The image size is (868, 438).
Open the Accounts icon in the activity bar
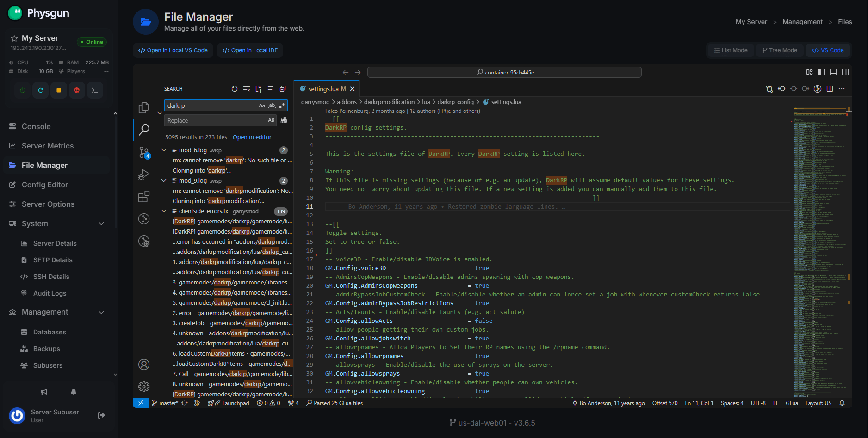tap(144, 364)
